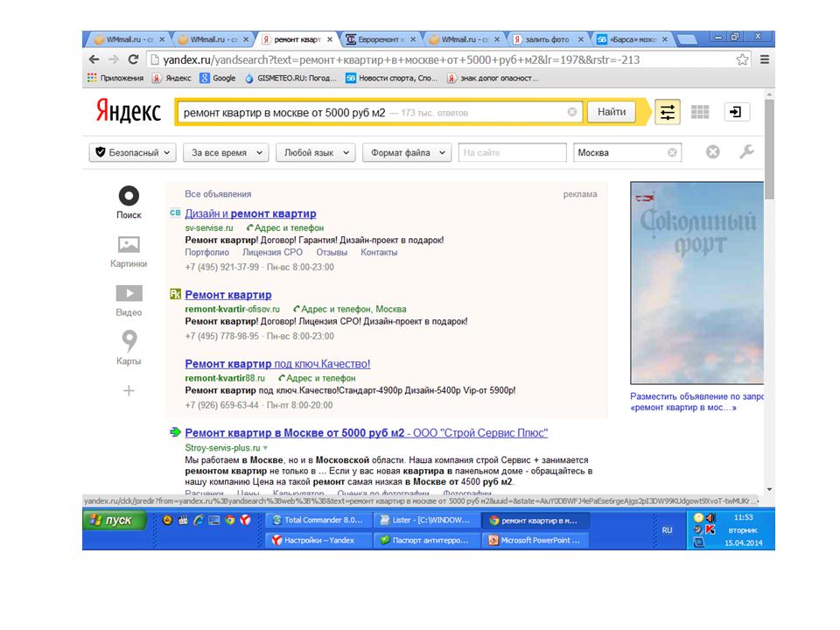
Task: Open the Лицензия СРО sitelink
Action: click(272, 252)
